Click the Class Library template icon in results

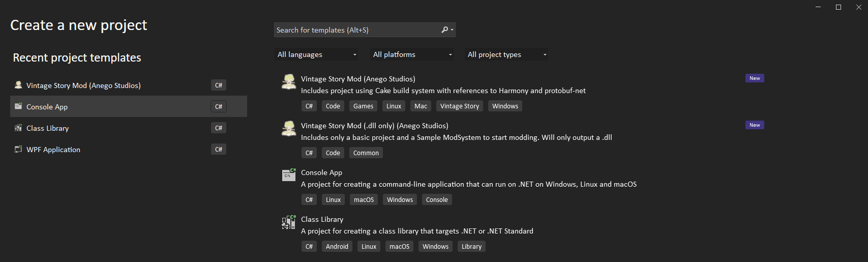tap(289, 222)
